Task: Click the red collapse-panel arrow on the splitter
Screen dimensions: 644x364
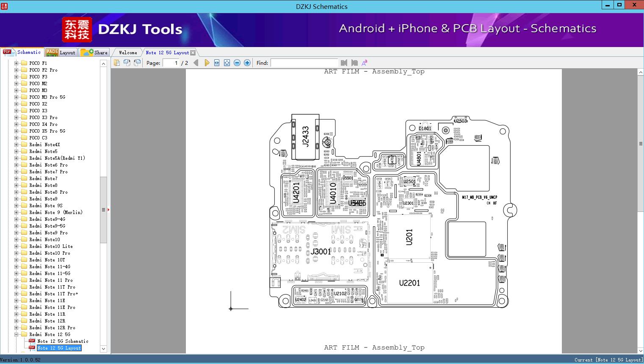Action: (109, 209)
